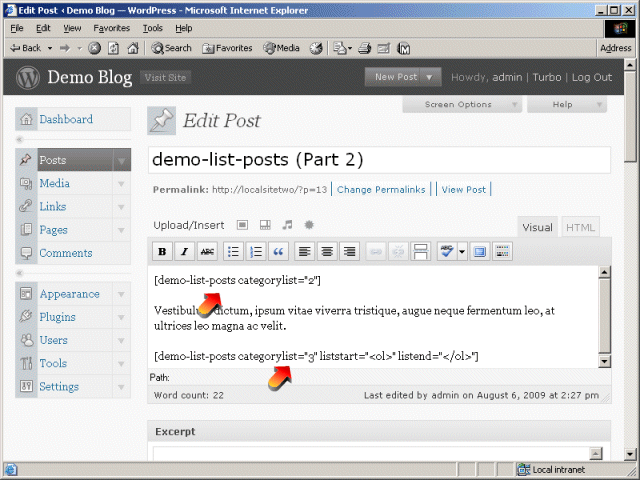
Task: Apply strikethrough ABC formatting
Action: tap(207, 251)
